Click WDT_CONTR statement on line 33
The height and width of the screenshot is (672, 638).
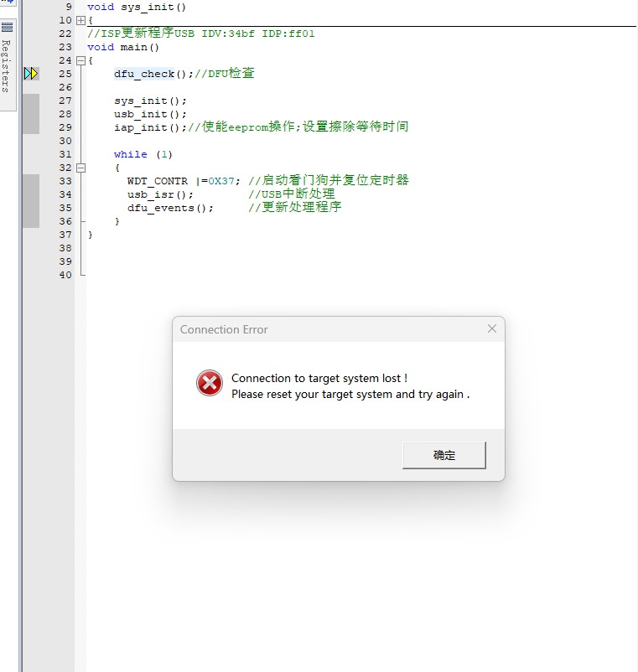click(x=184, y=181)
